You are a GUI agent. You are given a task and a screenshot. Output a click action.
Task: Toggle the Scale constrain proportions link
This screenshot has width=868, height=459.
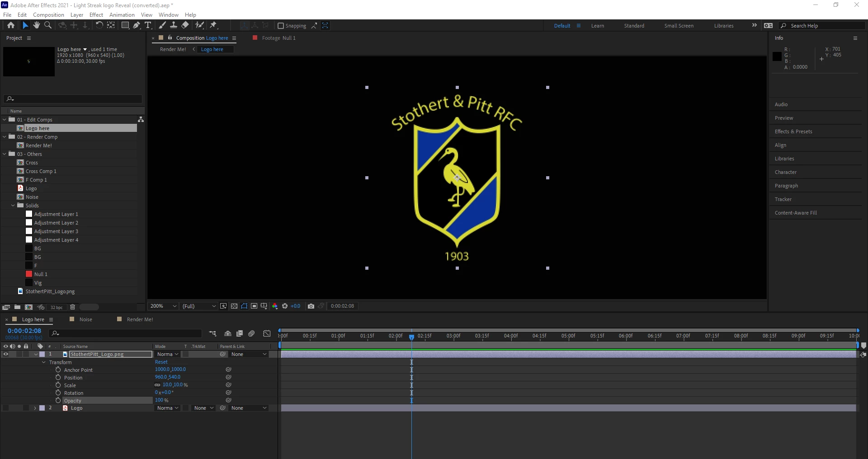157,385
